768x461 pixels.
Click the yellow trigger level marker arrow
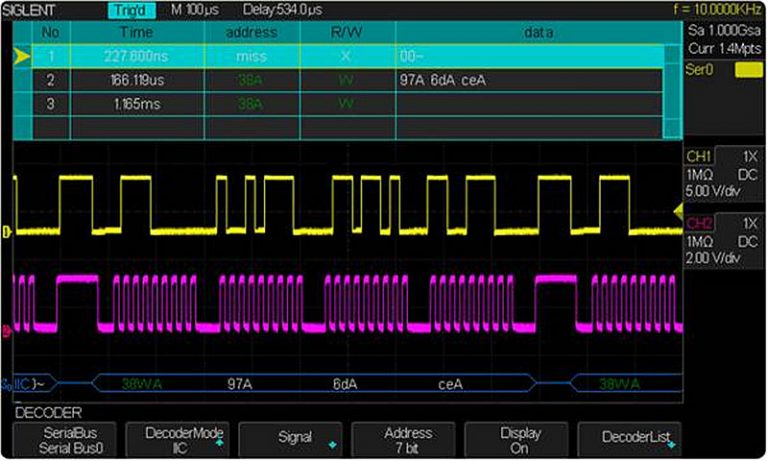pyautogui.click(x=677, y=209)
